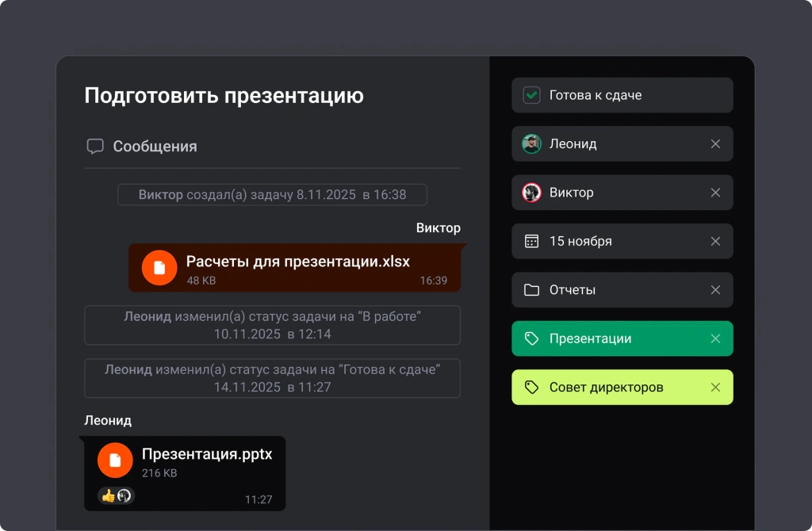Click sender name Виктор above message
Image resolution: width=812 pixels, height=531 pixels.
[x=438, y=227]
